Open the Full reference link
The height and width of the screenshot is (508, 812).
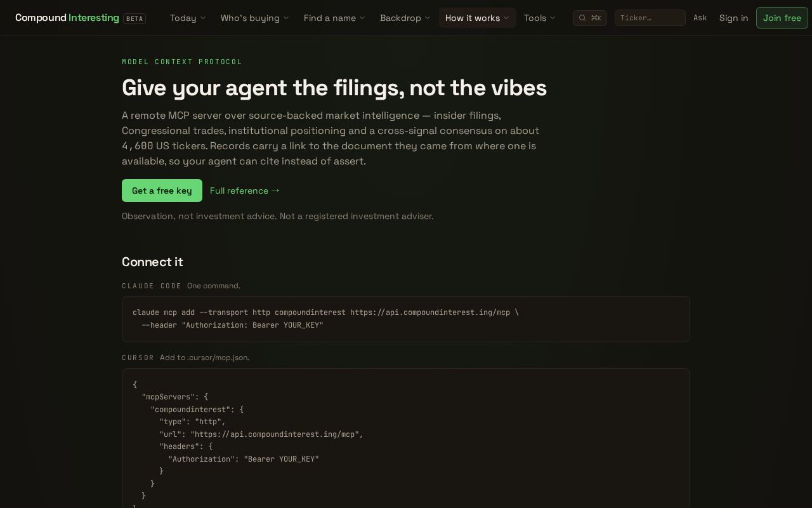click(245, 190)
